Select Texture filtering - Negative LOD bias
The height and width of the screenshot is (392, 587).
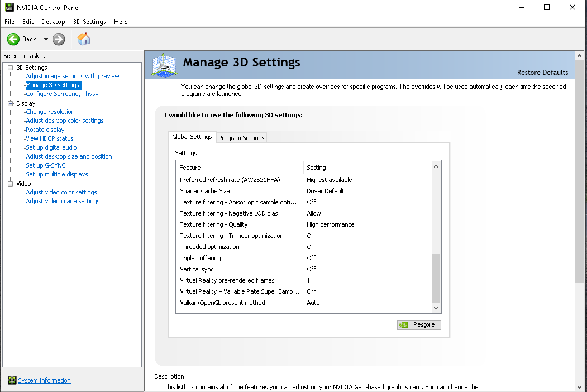pos(304,213)
